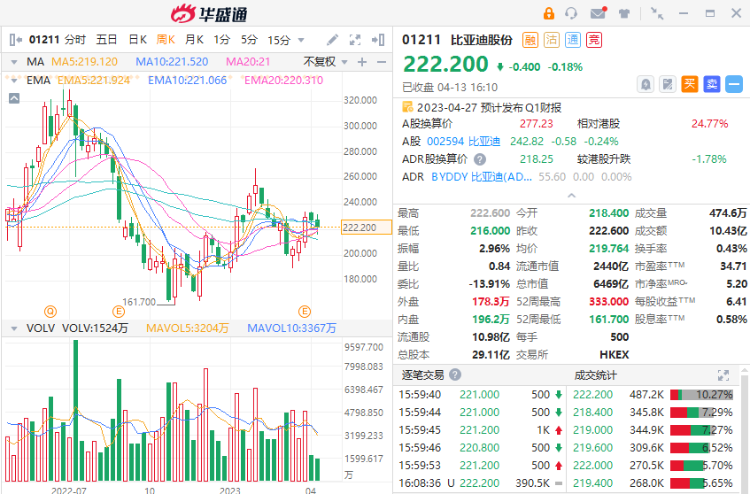
Task: Open A-share link 002594 比亚迪
Action: (x=463, y=142)
